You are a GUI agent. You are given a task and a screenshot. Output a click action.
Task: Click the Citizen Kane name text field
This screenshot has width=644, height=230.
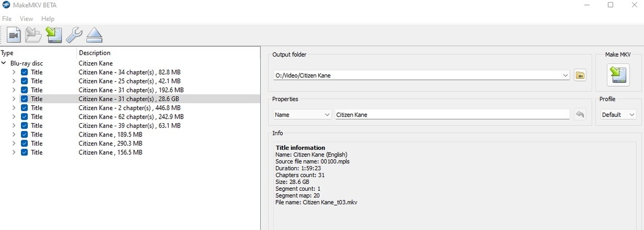point(452,114)
